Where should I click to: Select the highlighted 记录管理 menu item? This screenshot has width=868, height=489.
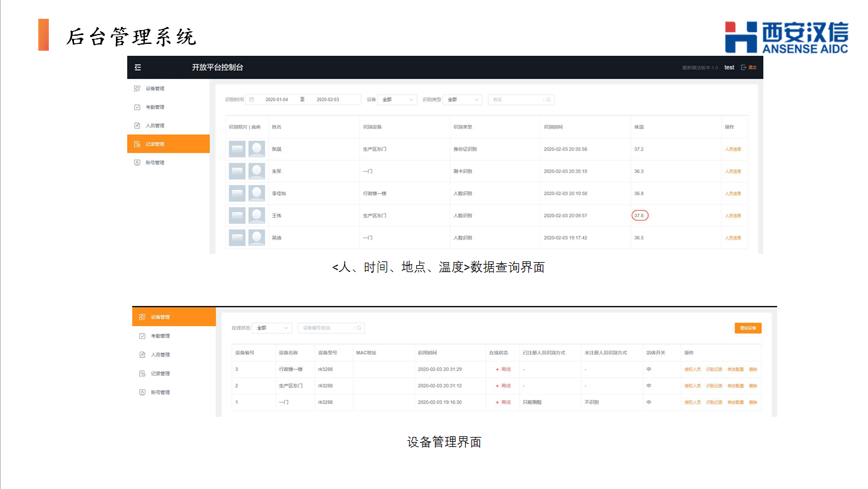(x=168, y=144)
